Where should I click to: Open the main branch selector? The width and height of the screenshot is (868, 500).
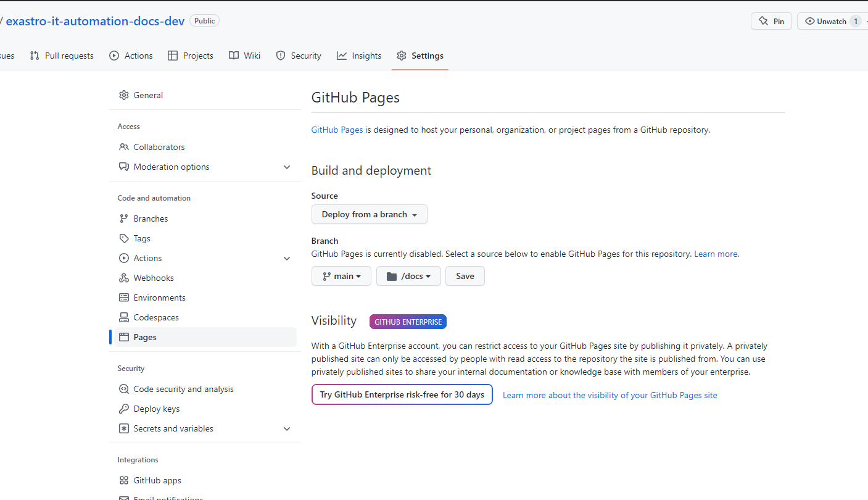pyautogui.click(x=341, y=276)
